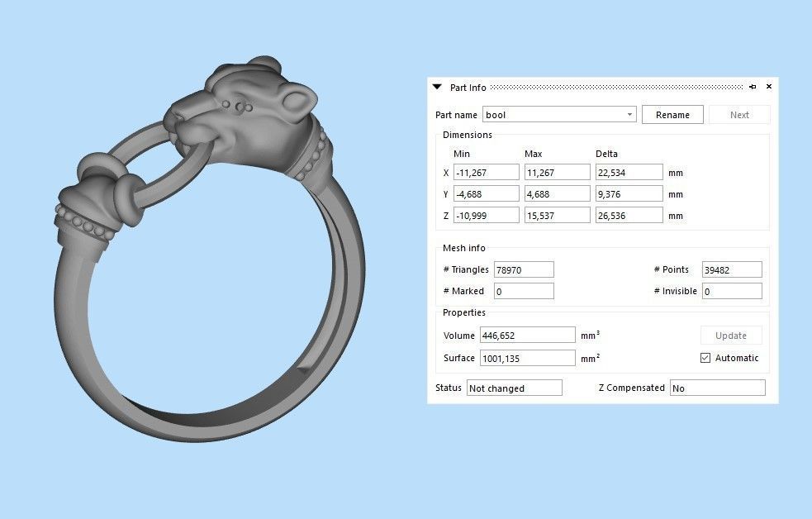Click the Part Info title text

point(468,88)
